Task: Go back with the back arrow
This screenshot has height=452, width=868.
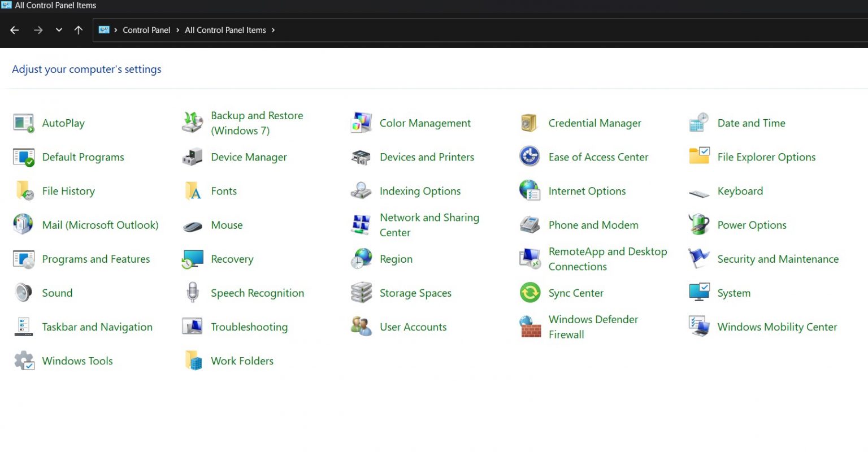Action: [15, 30]
